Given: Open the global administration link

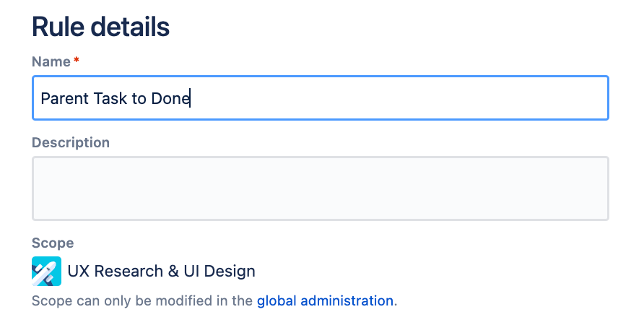Looking at the screenshot, I should pos(325,300).
